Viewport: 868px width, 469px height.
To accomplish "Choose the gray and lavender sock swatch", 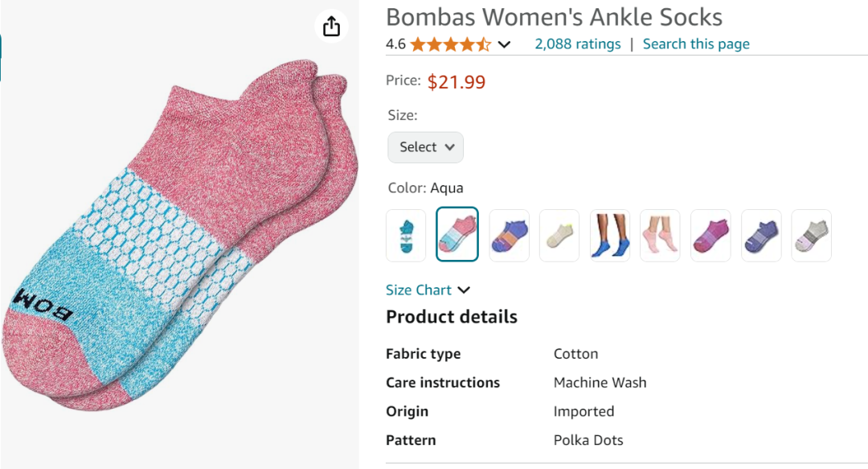I will pos(812,236).
